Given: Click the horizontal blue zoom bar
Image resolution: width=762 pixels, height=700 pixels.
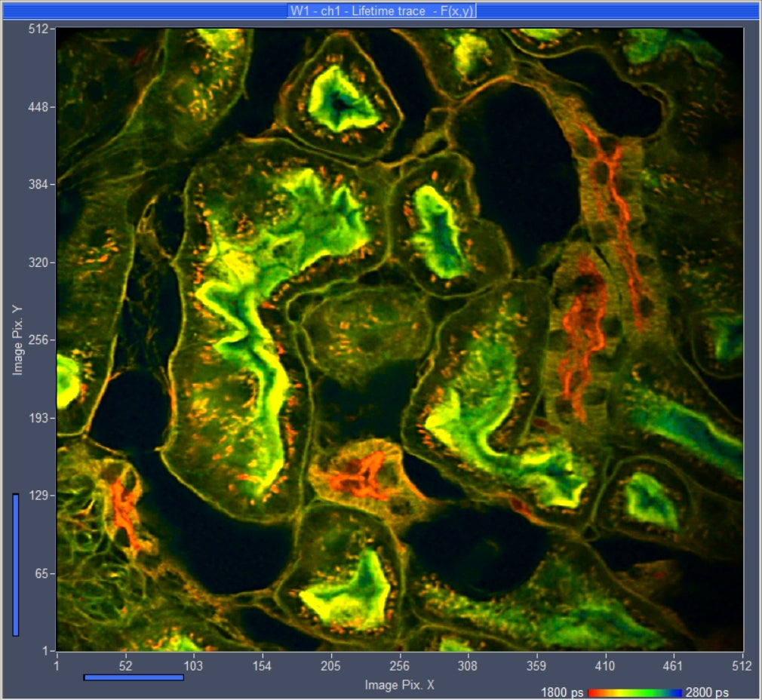Looking at the screenshot, I should 134,677.
